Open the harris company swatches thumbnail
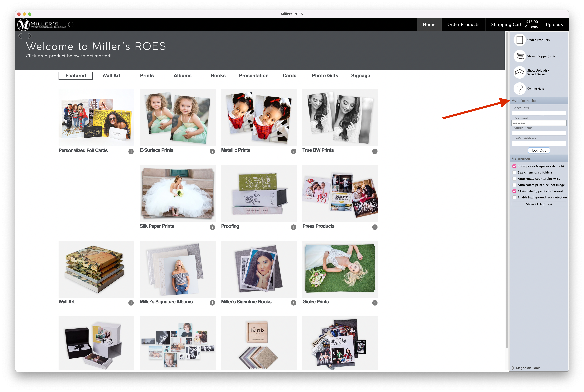This screenshot has width=584, height=392. (x=259, y=343)
